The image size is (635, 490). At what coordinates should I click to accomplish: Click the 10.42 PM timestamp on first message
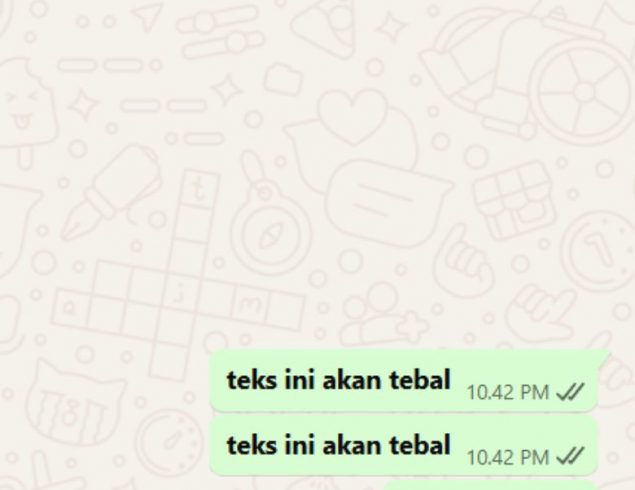(x=508, y=392)
